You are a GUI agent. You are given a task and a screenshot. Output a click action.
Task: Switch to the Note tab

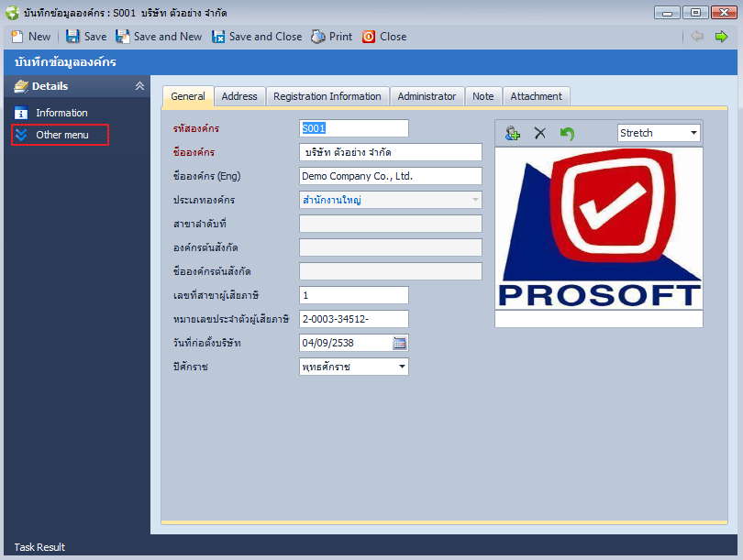(482, 96)
